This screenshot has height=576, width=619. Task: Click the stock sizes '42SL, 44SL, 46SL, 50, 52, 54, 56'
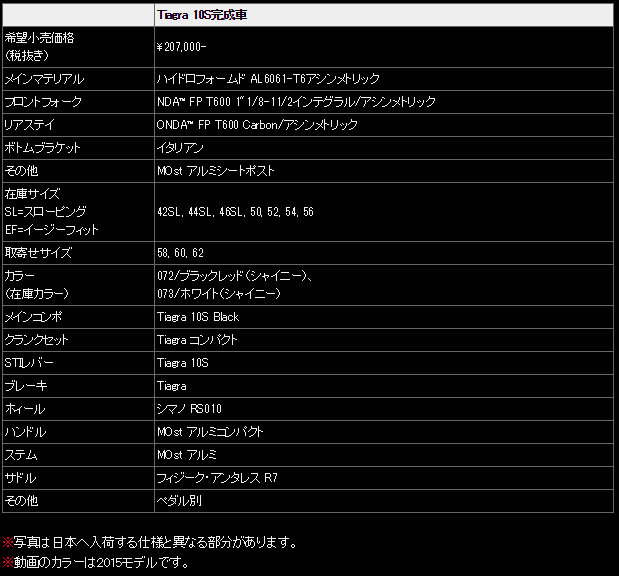[x=235, y=212]
